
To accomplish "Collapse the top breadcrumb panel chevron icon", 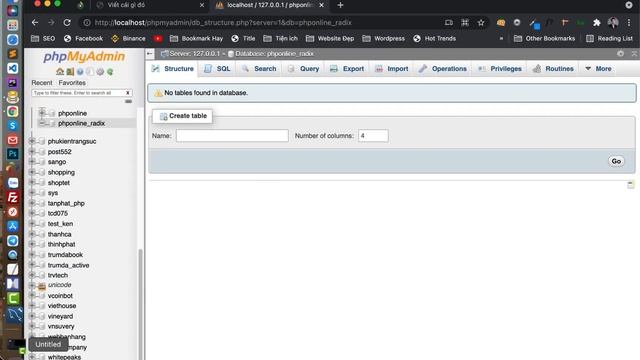I will (634, 53).
